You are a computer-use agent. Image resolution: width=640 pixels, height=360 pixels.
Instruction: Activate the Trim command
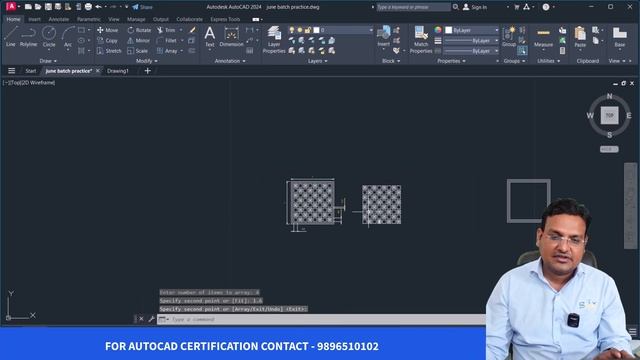tap(167, 30)
